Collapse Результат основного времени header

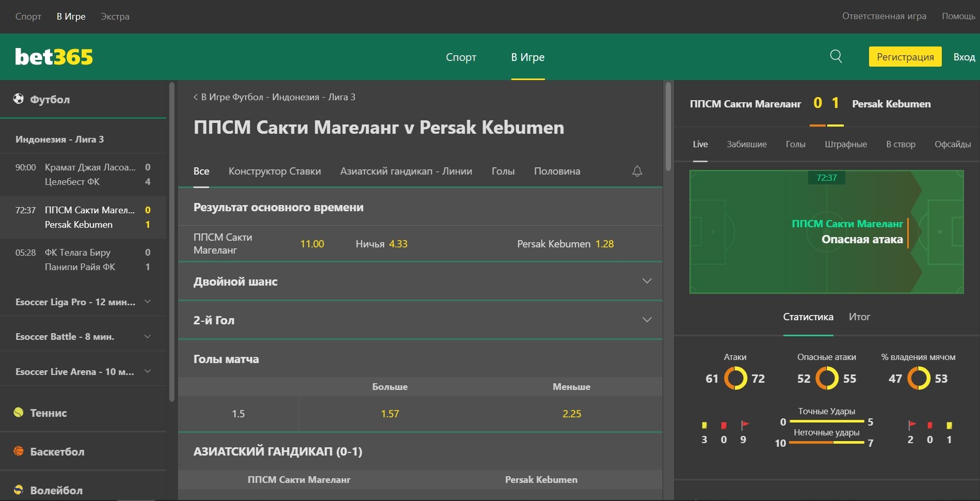pyautogui.click(x=420, y=207)
